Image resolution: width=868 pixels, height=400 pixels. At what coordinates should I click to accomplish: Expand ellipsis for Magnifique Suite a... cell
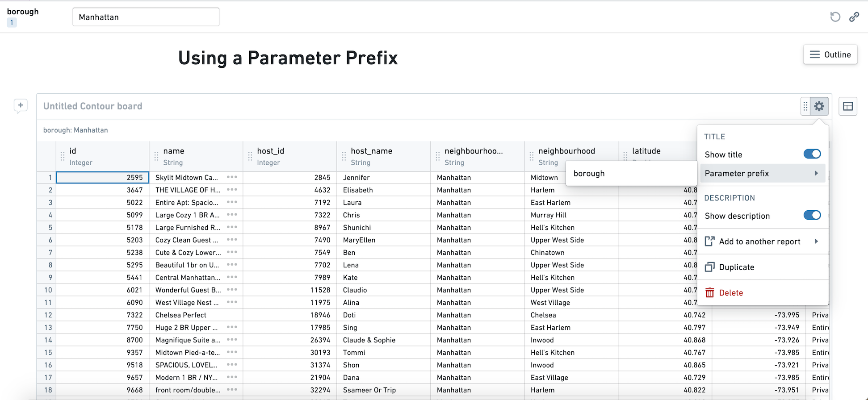click(x=232, y=340)
